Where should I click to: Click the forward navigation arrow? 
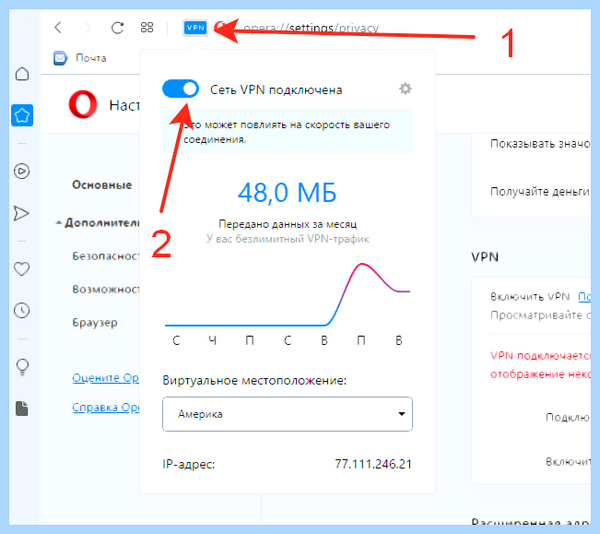tap(88, 28)
